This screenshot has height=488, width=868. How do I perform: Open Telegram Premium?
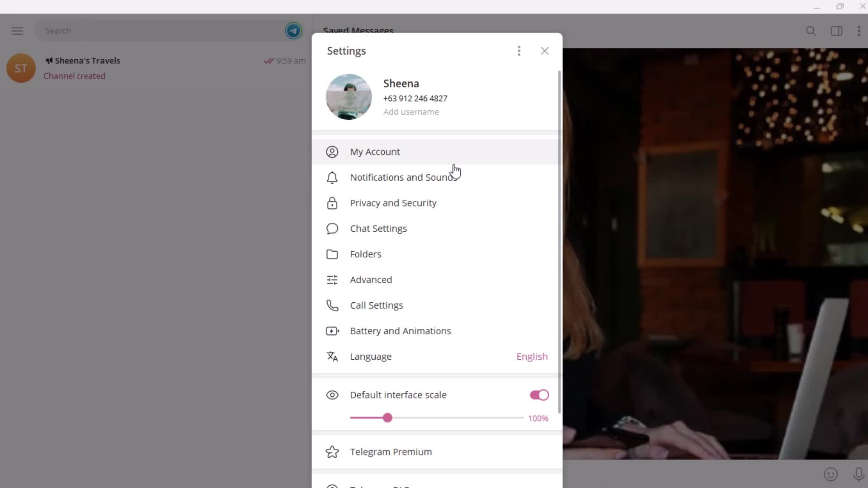coord(391,451)
